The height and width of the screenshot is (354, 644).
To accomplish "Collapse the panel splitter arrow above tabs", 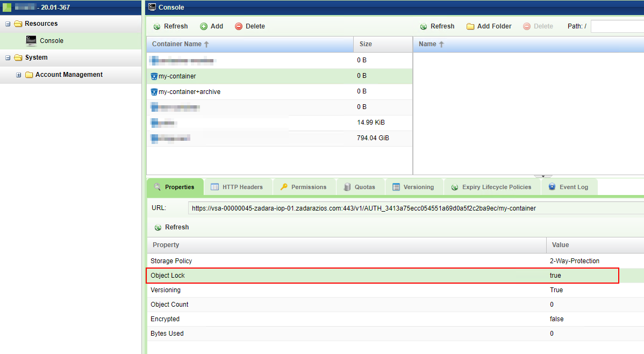I will pos(543,176).
